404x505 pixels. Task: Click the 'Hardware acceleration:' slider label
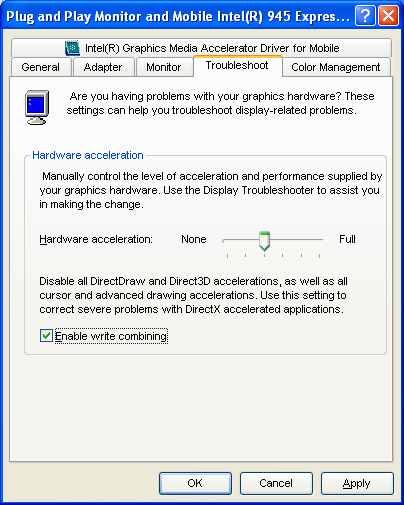coord(96,239)
